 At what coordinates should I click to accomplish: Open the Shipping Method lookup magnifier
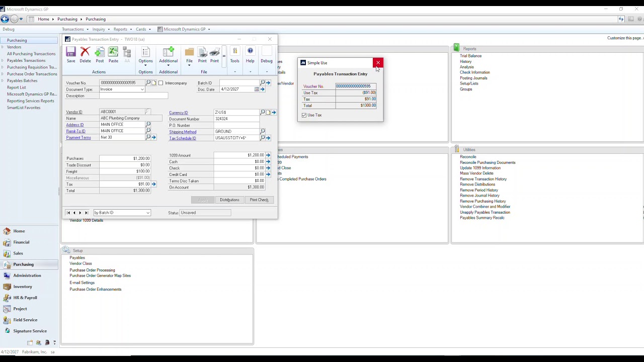[262, 131]
